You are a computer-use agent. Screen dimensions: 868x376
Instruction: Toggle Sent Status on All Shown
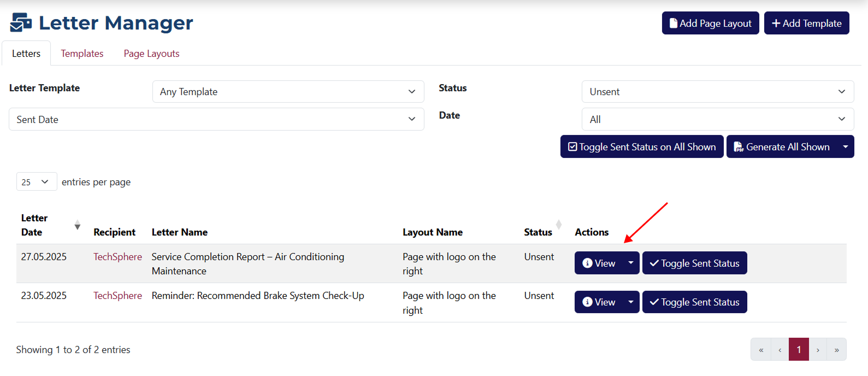point(642,147)
